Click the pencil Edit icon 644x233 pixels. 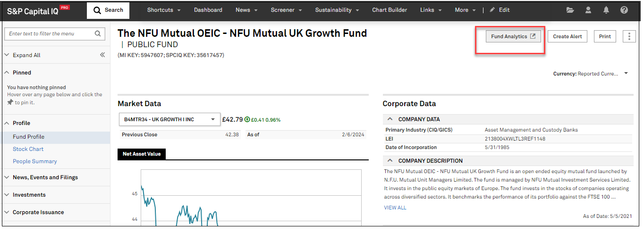click(x=492, y=10)
